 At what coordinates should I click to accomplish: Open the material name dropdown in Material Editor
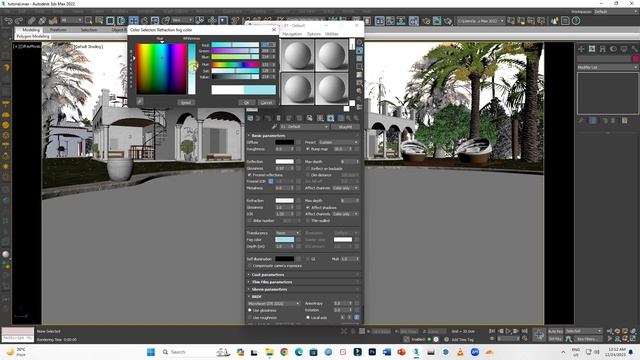[x=304, y=127]
